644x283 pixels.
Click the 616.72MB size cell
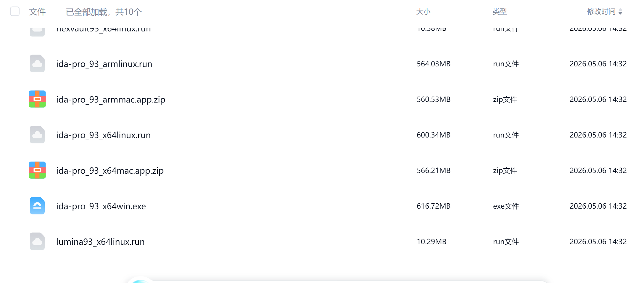click(x=434, y=206)
